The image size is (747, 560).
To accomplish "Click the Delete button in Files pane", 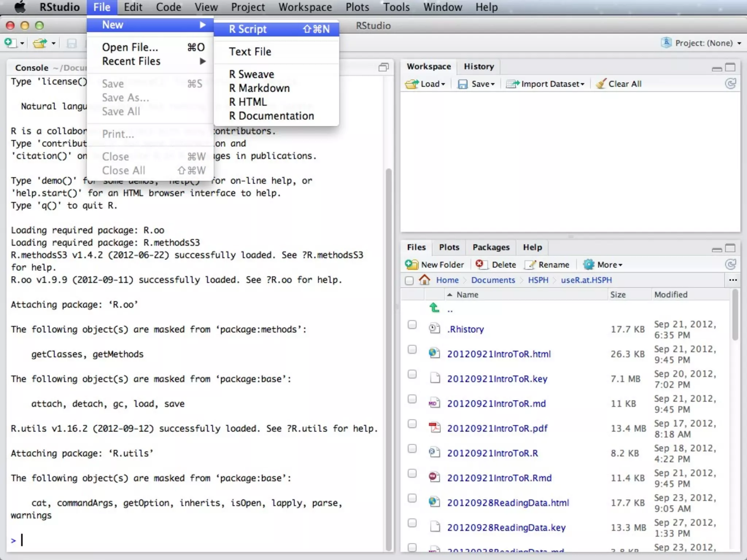I will (x=496, y=264).
